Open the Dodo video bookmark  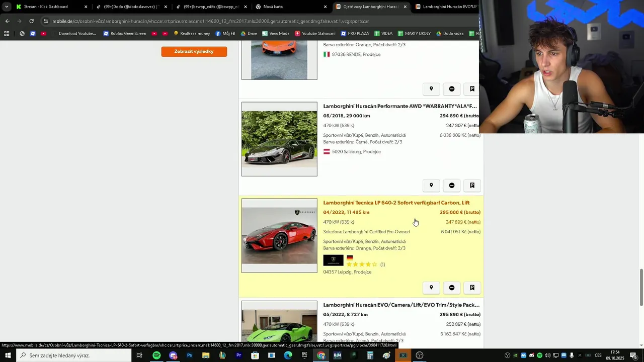(450, 34)
